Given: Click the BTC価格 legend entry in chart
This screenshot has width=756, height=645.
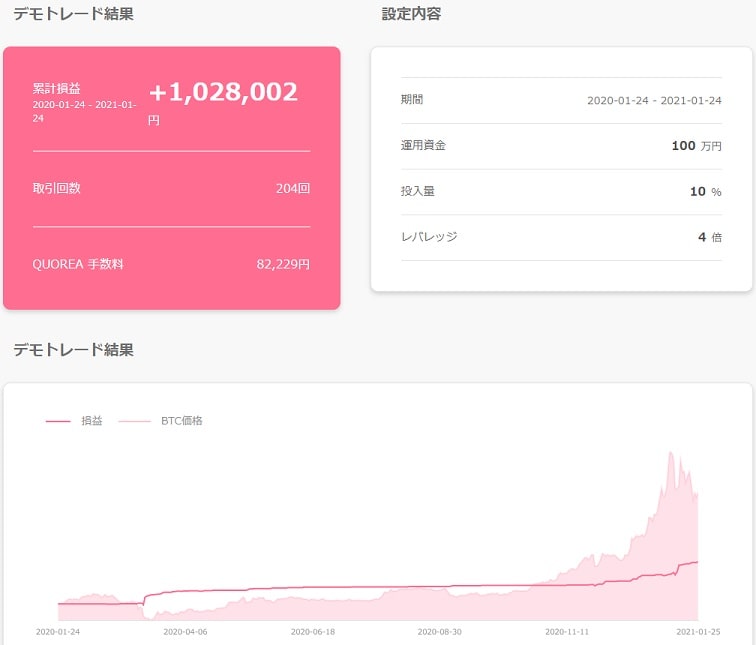Looking at the screenshot, I should pos(161,421).
